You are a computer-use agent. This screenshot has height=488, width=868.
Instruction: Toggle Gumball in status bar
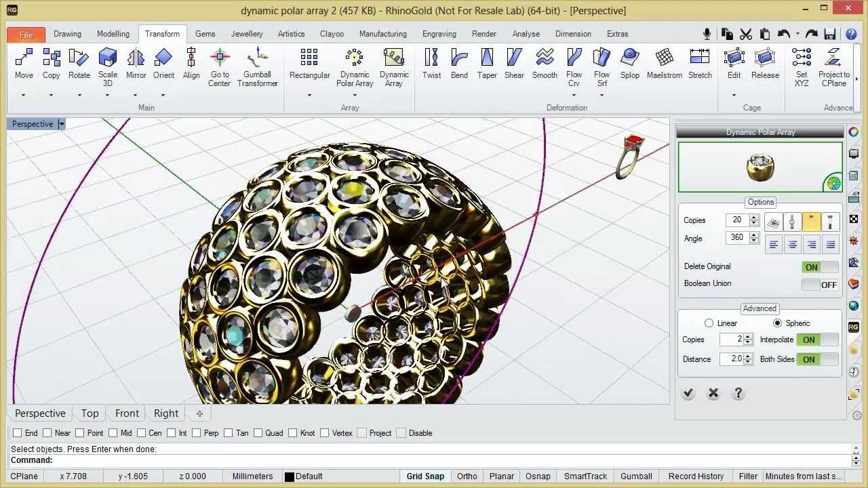(x=636, y=476)
